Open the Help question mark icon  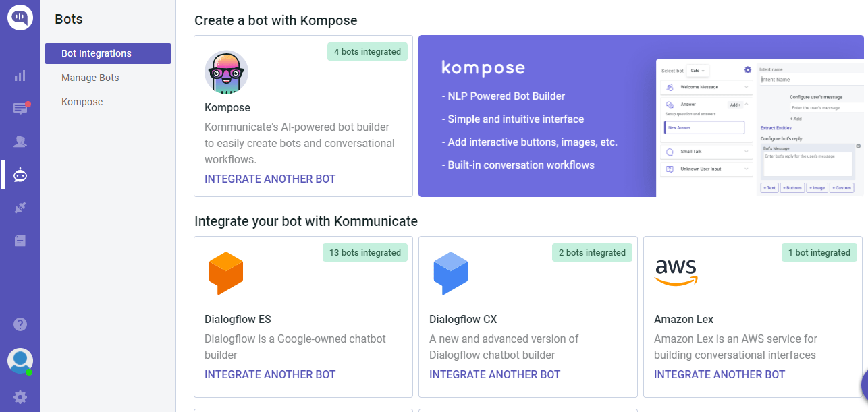point(20,324)
